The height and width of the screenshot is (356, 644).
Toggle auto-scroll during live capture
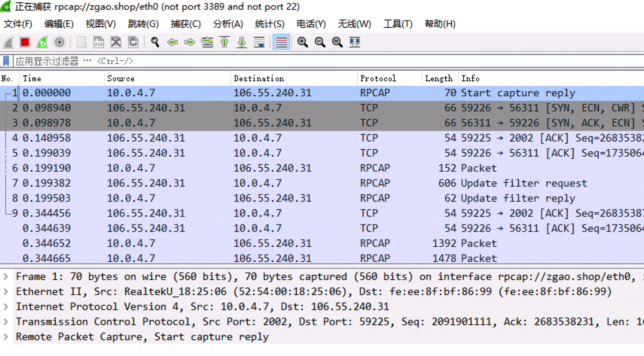click(x=259, y=42)
